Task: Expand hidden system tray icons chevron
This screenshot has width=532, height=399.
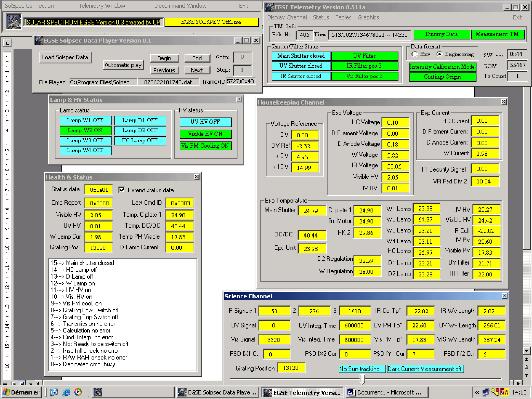Action: tap(477, 392)
